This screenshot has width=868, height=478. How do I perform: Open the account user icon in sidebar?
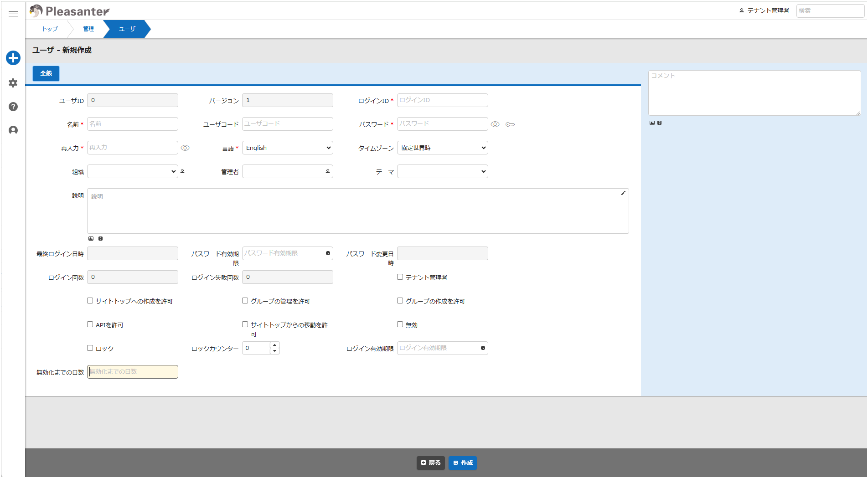click(13, 130)
